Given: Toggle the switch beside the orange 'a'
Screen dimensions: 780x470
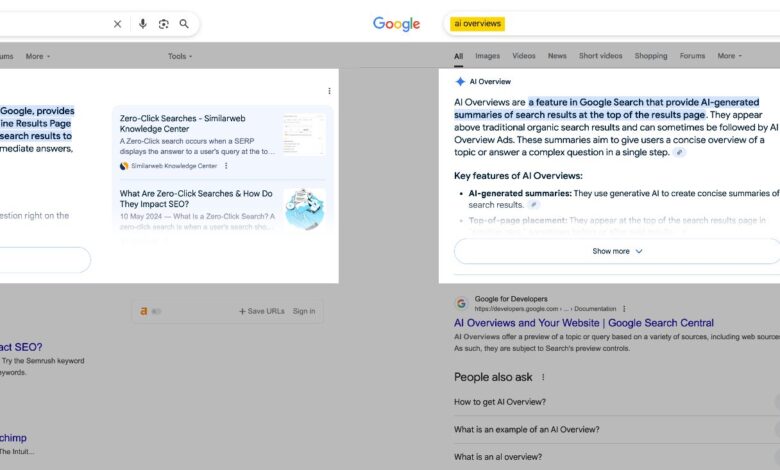Looking at the screenshot, I should [x=156, y=311].
